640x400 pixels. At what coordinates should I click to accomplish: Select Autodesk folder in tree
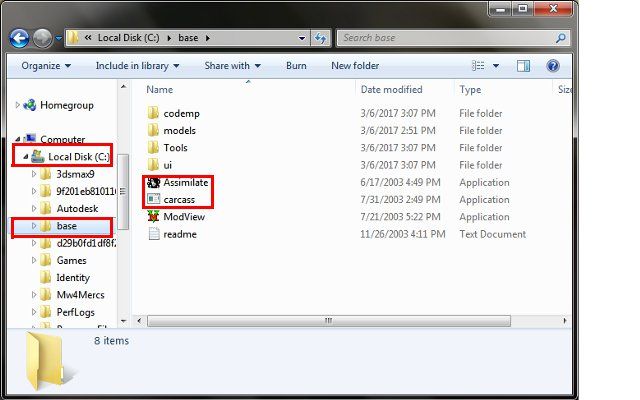coord(77,209)
